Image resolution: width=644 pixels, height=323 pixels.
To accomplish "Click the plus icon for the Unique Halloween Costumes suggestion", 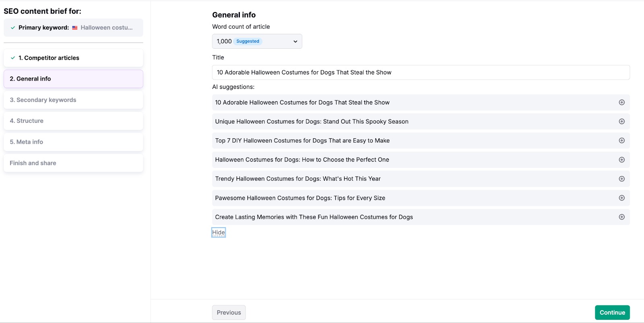I will pyautogui.click(x=621, y=121).
